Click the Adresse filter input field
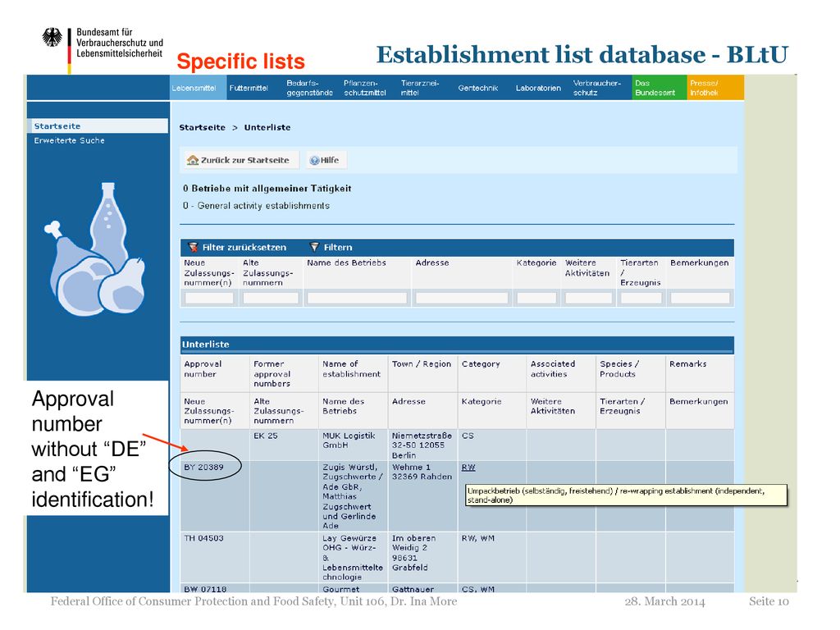840x630 pixels. coord(462,298)
